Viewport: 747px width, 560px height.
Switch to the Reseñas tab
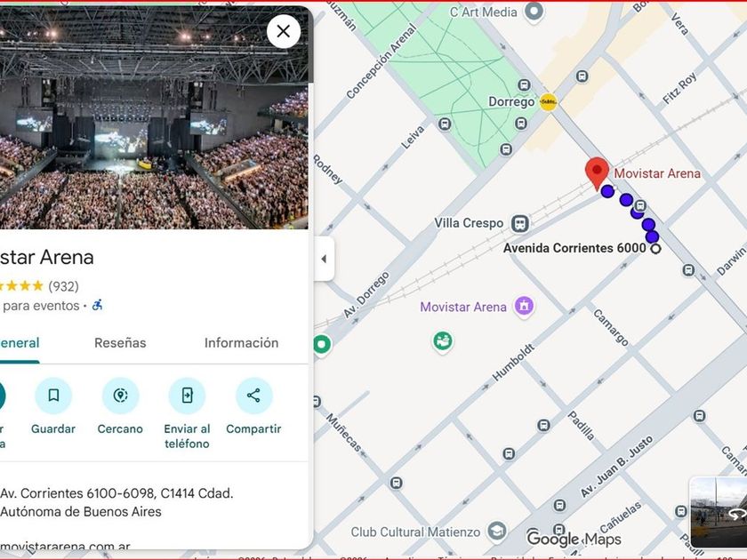(120, 343)
